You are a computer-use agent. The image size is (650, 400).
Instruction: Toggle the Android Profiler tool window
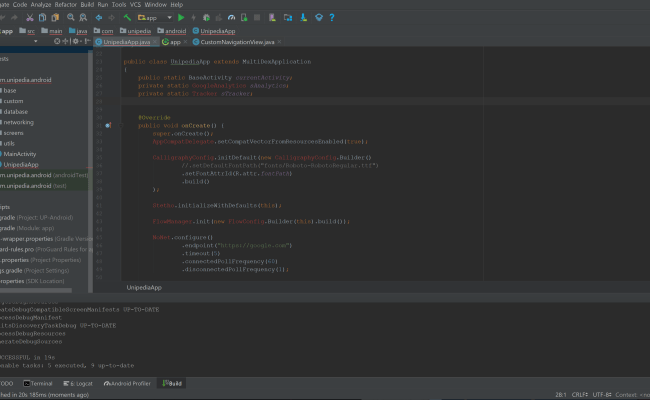pyautogui.click(x=127, y=383)
